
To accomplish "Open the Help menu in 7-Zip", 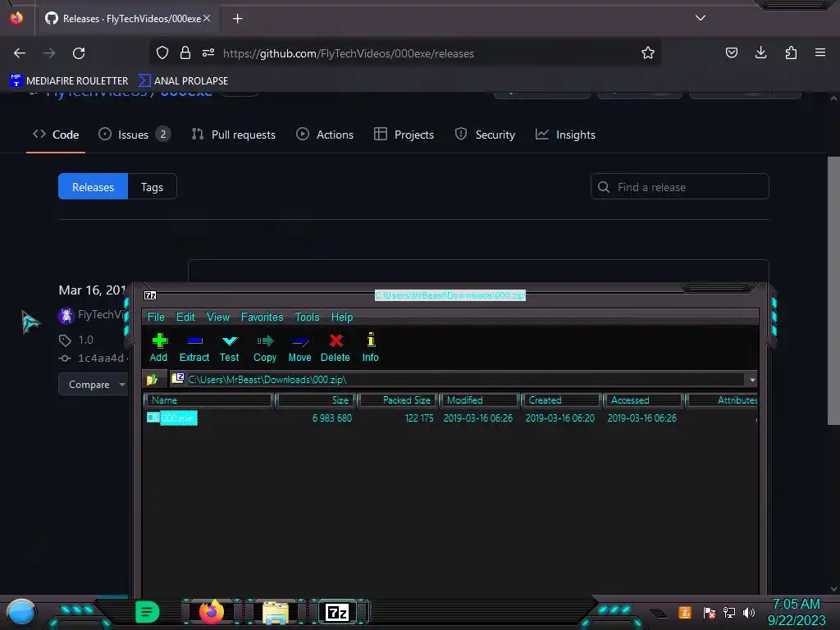I will click(x=342, y=317).
